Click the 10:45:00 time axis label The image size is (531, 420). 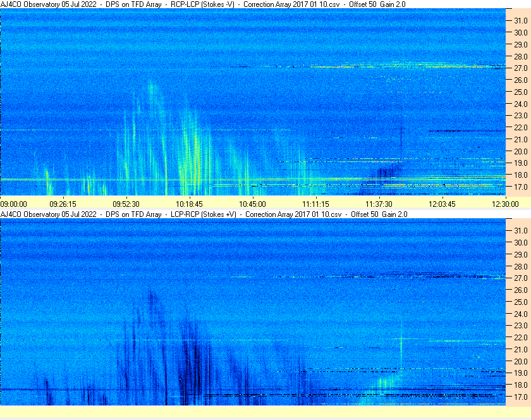(253, 204)
